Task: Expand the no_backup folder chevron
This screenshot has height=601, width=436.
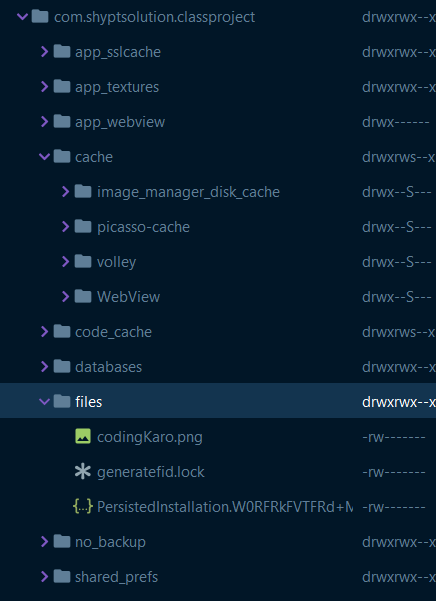Action: click(x=44, y=542)
